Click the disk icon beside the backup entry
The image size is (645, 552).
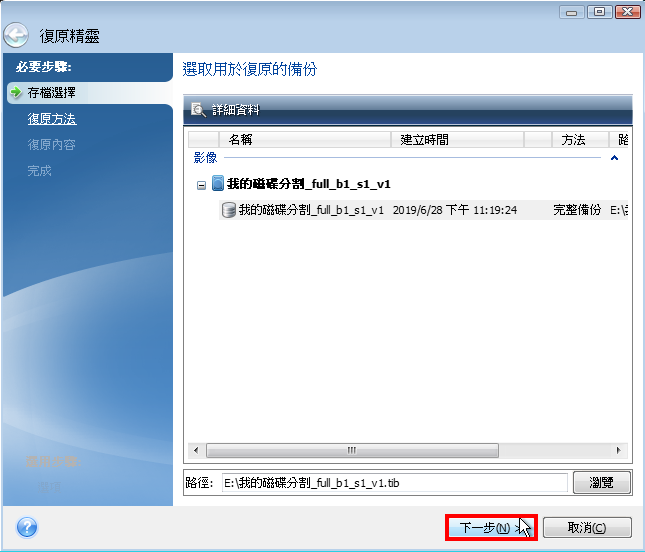tap(228, 210)
